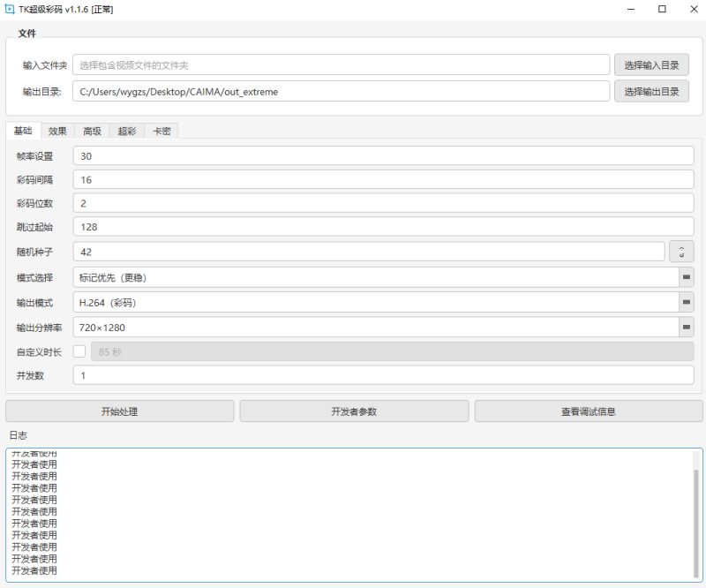The width and height of the screenshot is (706, 588).
Task: Click the 帧率设置 input field
Action: [383, 156]
